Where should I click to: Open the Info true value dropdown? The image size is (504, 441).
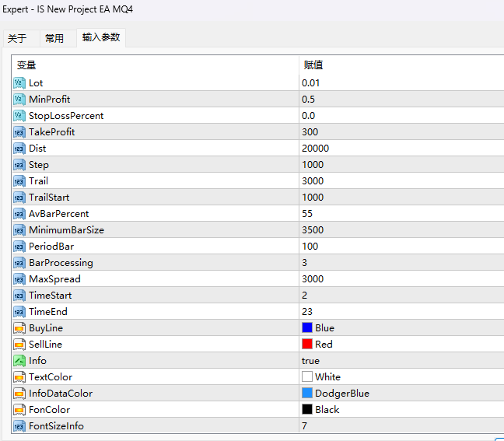click(310, 361)
